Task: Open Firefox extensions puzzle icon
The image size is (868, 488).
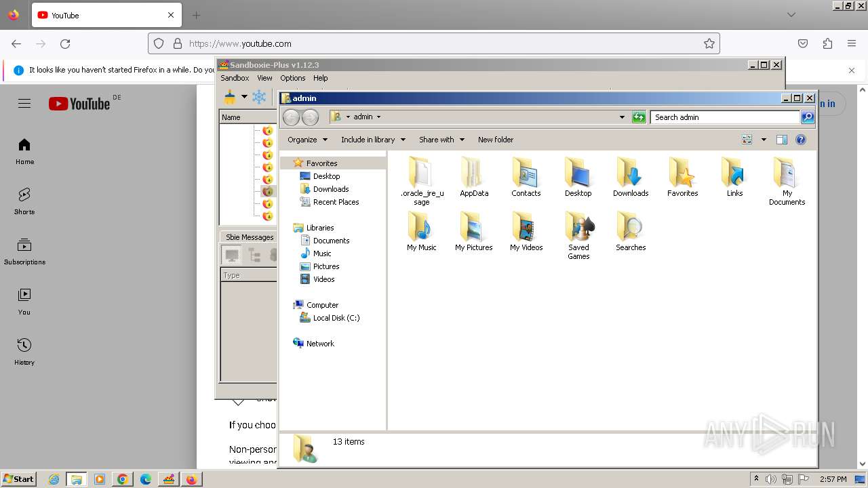Action: pos(827,43)
